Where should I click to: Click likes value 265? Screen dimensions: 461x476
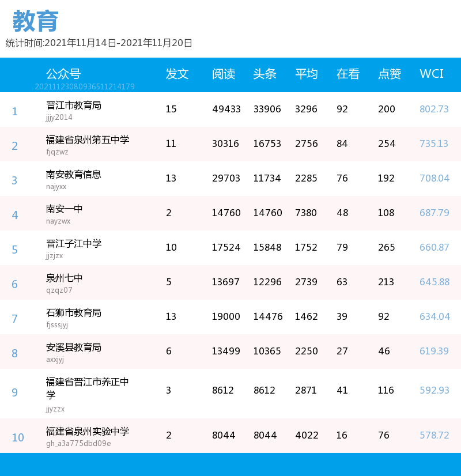pyautogui.click(x=386, y=247)
